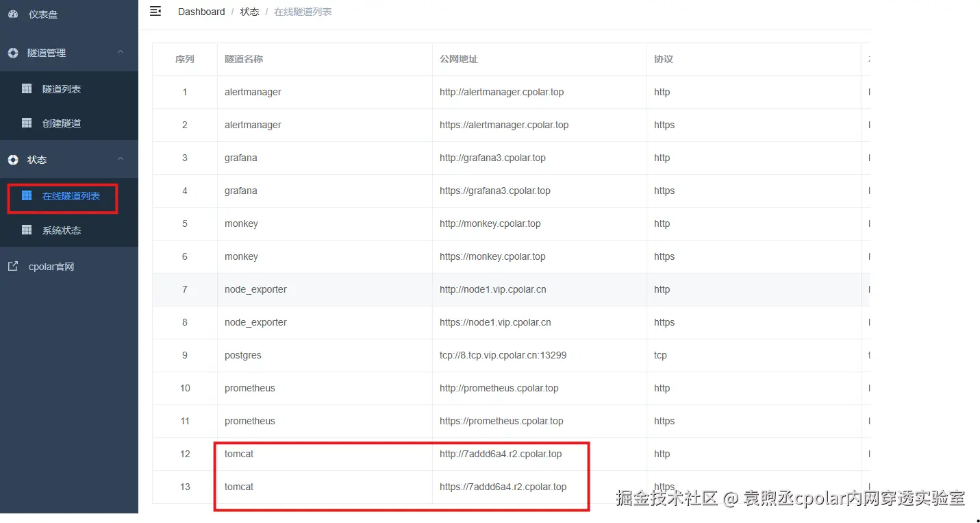Click the 状态 section icon
This screenshot has height=523, width=980.
point(13,160)
